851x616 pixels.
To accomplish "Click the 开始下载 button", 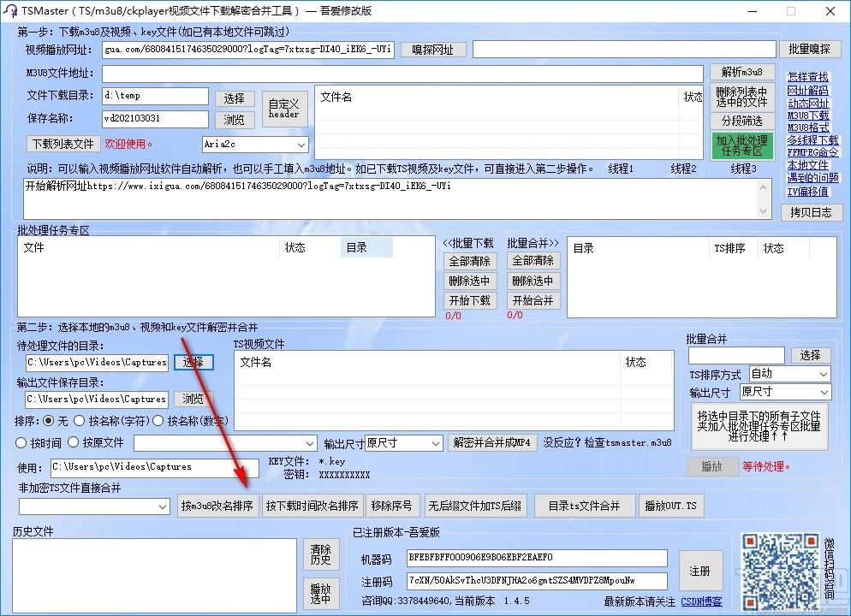I will point(469,300).
